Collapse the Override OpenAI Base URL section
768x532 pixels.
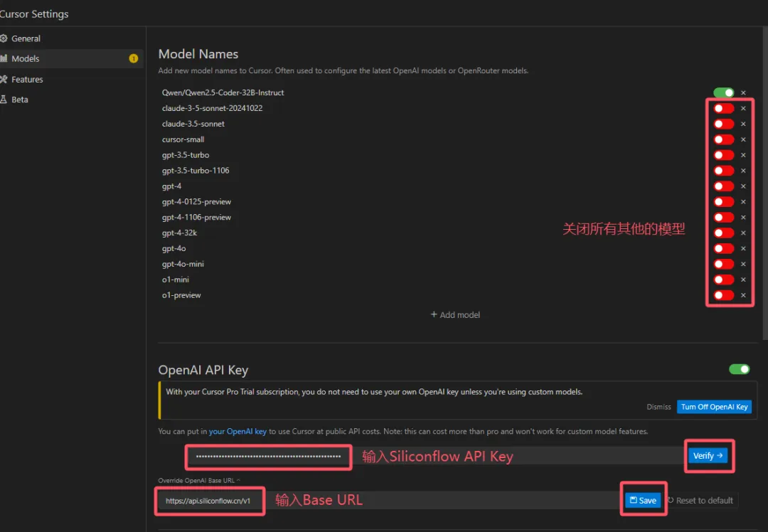[238, 480]
